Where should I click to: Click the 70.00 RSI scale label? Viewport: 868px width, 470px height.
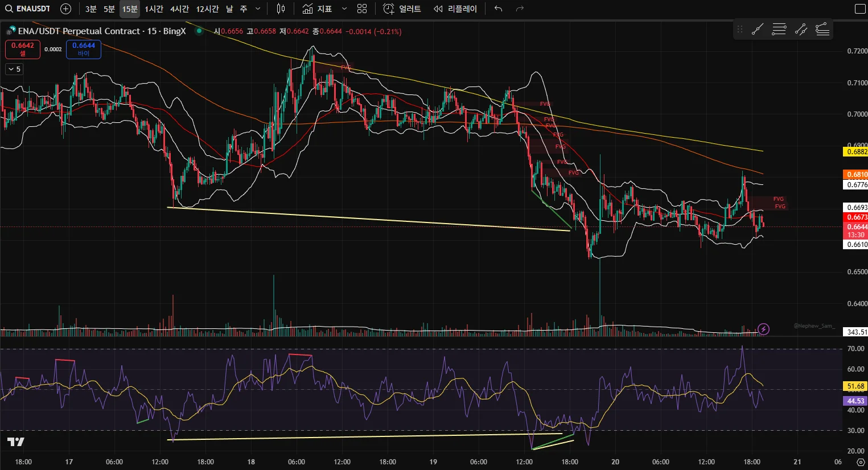tap(856, 349)
